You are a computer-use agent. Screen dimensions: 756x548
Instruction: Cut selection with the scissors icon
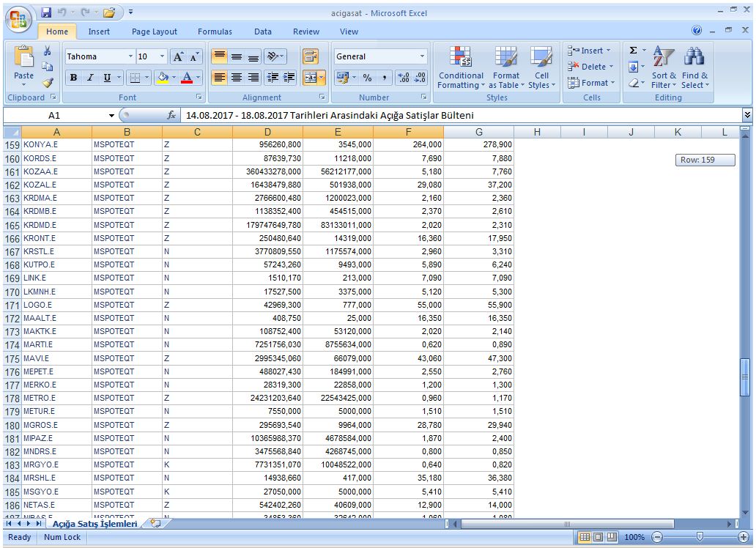click(47, 51)
